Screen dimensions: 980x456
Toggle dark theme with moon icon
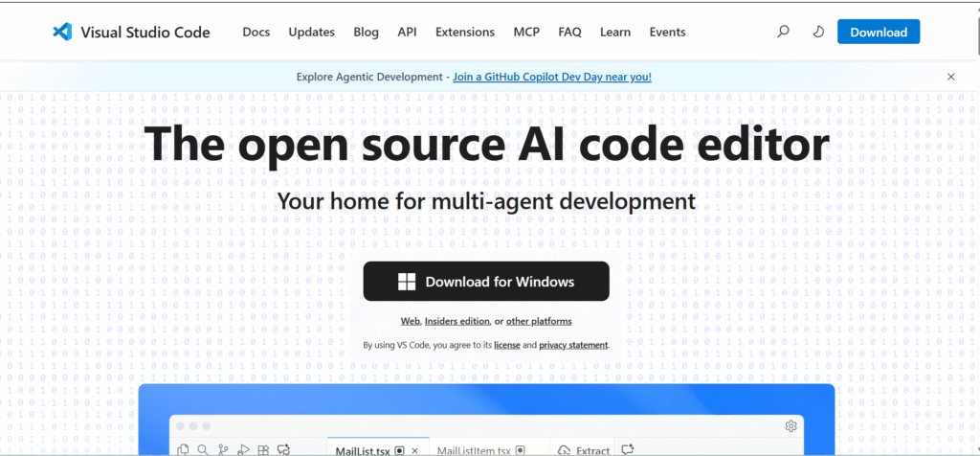point(817,32)
